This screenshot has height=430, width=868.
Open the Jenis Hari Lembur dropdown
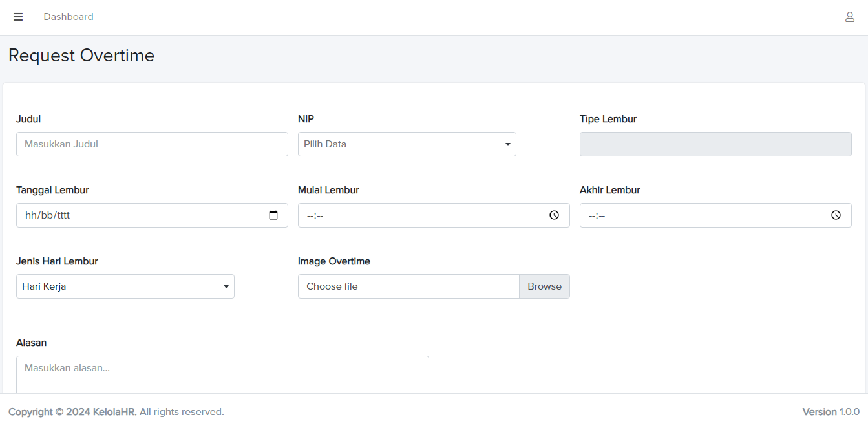coord(125,286)
